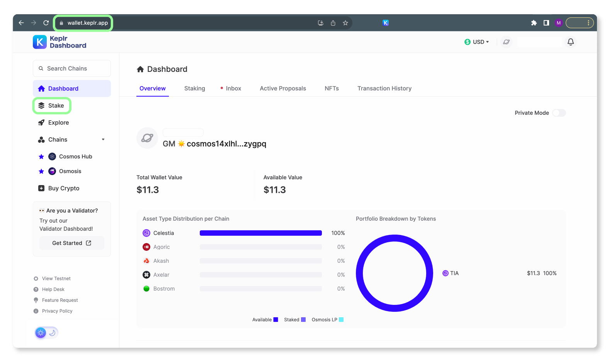Switch to NFTs tab
Viewport: 614px width, 364px height.
(332, 88)
